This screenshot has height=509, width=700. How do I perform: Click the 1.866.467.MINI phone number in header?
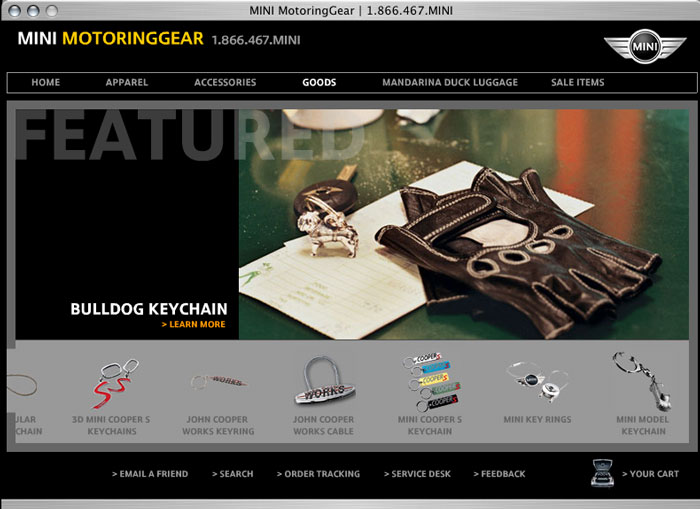pyautogui.click(x=256, y=40)
